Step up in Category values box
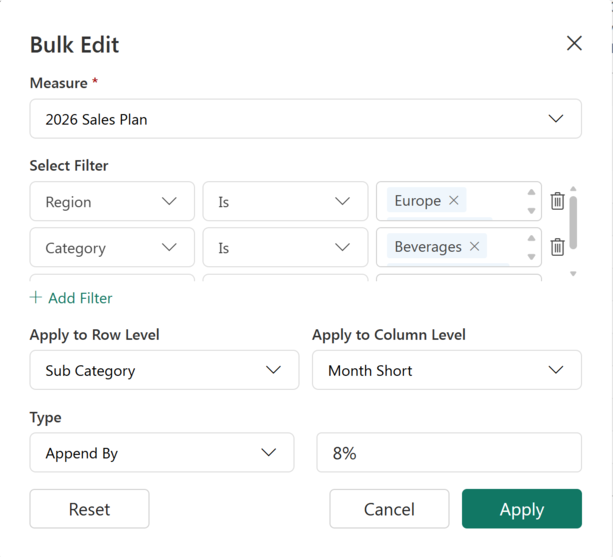613x557 pixels. point(531,238)
